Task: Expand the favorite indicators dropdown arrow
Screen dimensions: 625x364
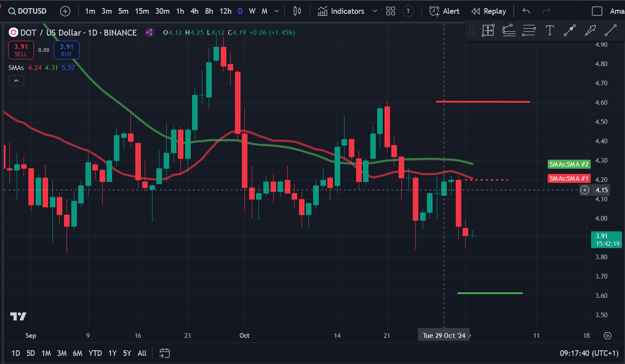Action: point(375,11)
